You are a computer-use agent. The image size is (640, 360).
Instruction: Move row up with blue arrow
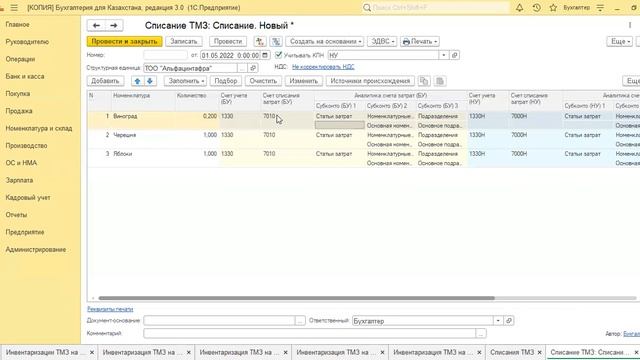click(x=138, y=81)
